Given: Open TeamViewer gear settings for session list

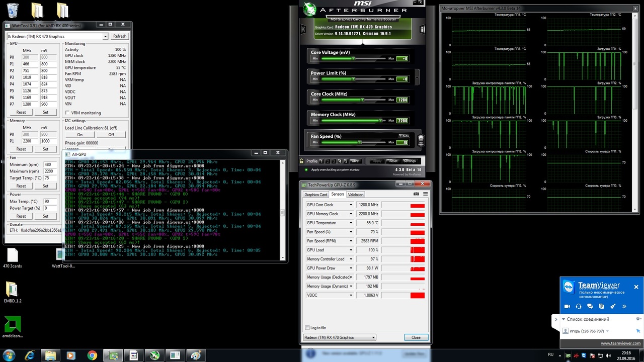Looking at the screenshot, I should [638, 319].
